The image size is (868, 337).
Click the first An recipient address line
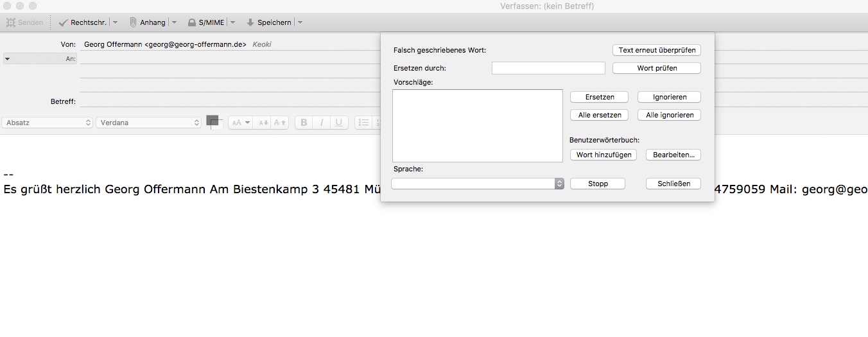coord(230,58)
